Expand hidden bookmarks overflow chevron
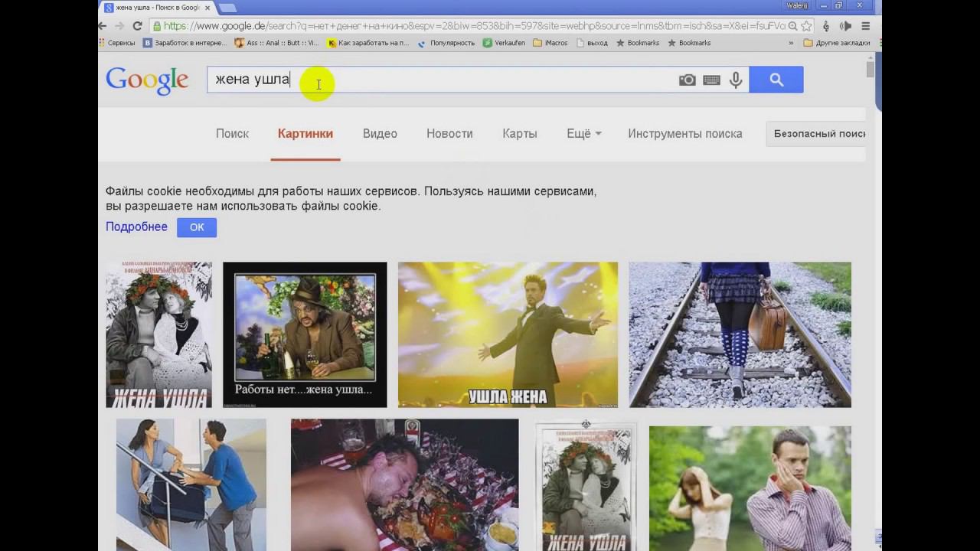The width and height of the screenshot is (980, 551). point(791,43)
